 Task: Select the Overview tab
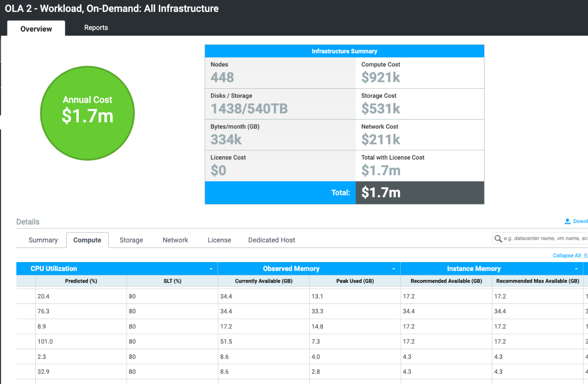coord(36,29)
